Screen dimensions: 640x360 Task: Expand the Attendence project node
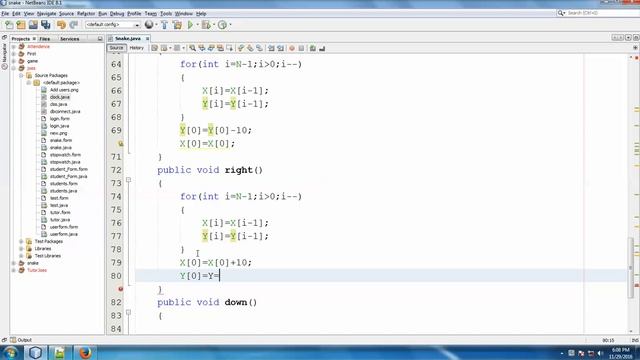coord(14,47)
